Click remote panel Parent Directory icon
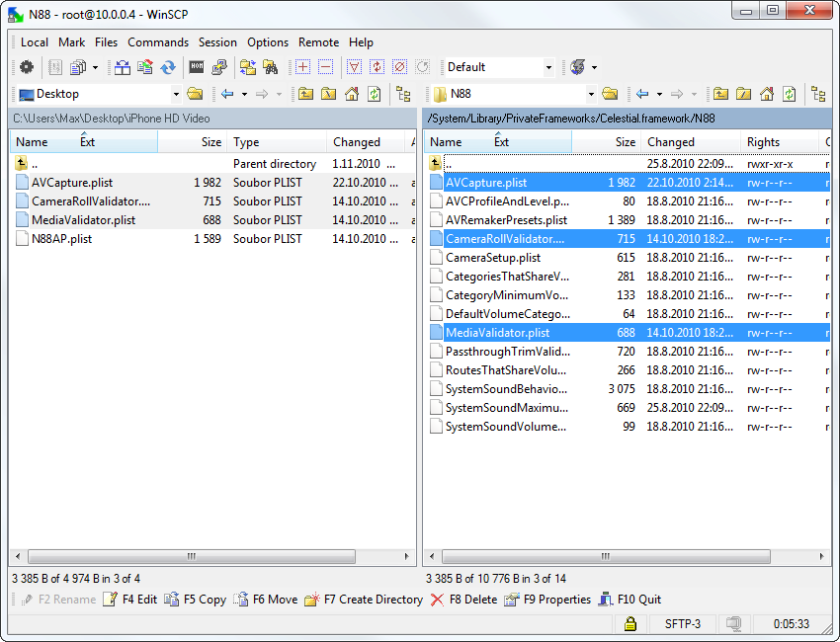The height and width of the screenshot is (642, 840). 720,94
